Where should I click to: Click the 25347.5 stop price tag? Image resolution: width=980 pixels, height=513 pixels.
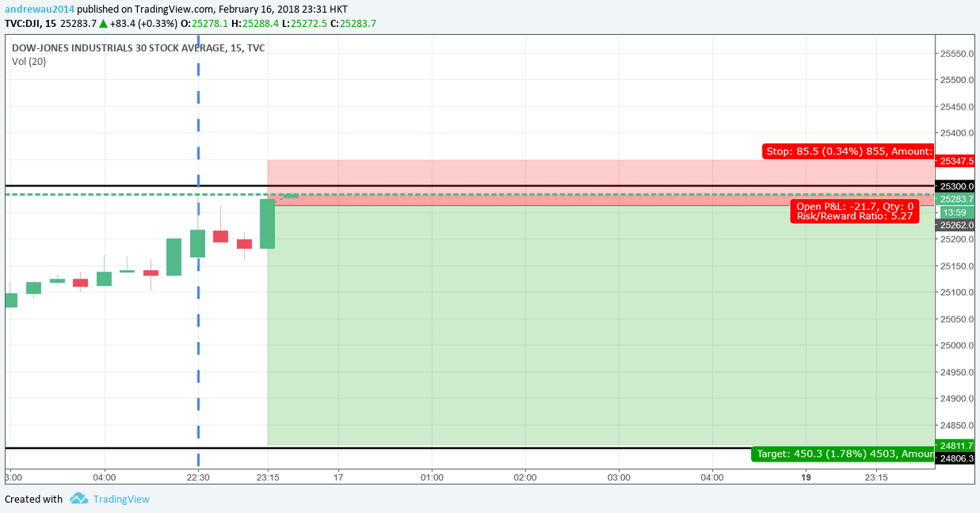pos(956,161)
